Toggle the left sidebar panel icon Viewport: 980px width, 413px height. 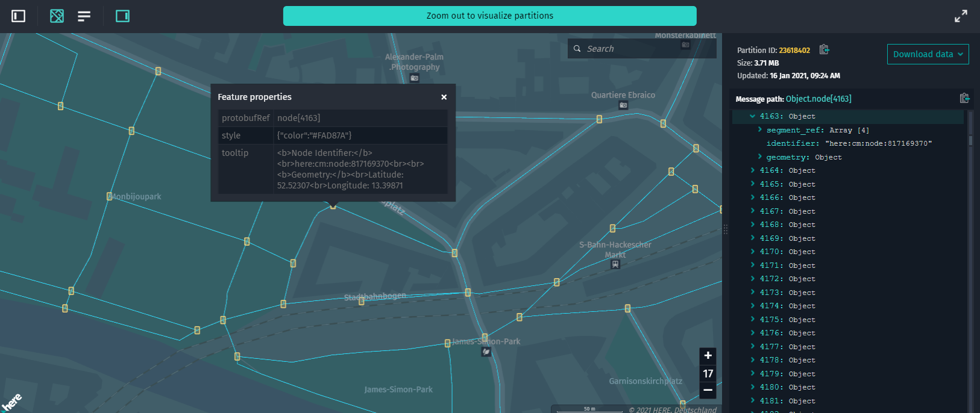(x=19, y=16)
